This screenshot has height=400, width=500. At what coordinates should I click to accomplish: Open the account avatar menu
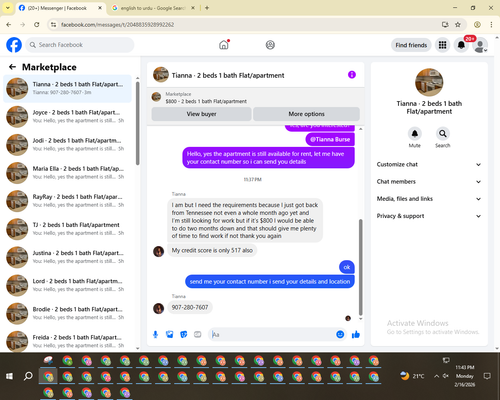480,46
